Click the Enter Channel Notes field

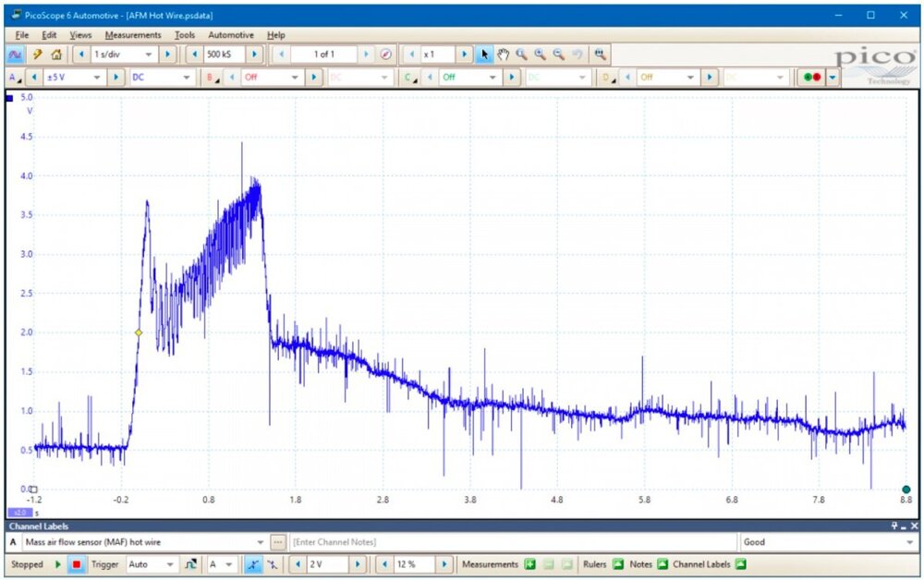point(513,542)
